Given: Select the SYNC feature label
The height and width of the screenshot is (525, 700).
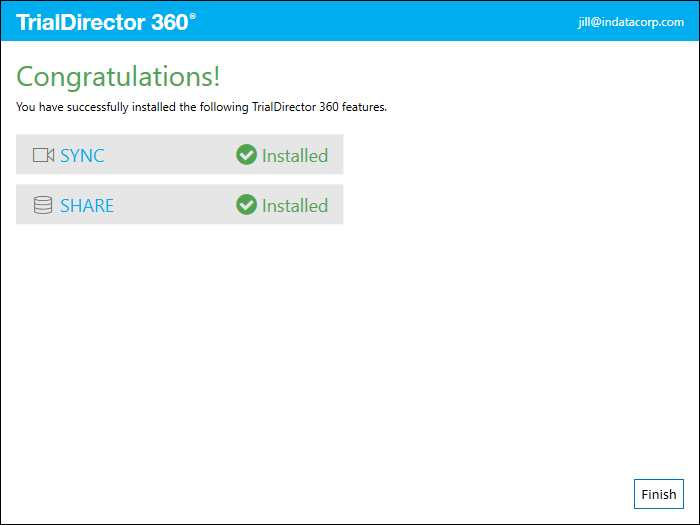Looking at the screenshot, I should 82,156.
